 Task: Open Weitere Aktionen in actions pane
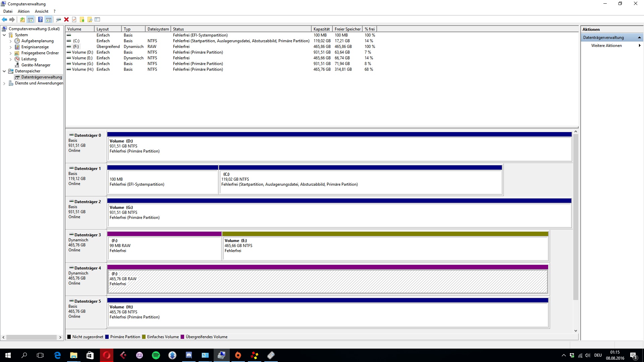coord(606,46)
